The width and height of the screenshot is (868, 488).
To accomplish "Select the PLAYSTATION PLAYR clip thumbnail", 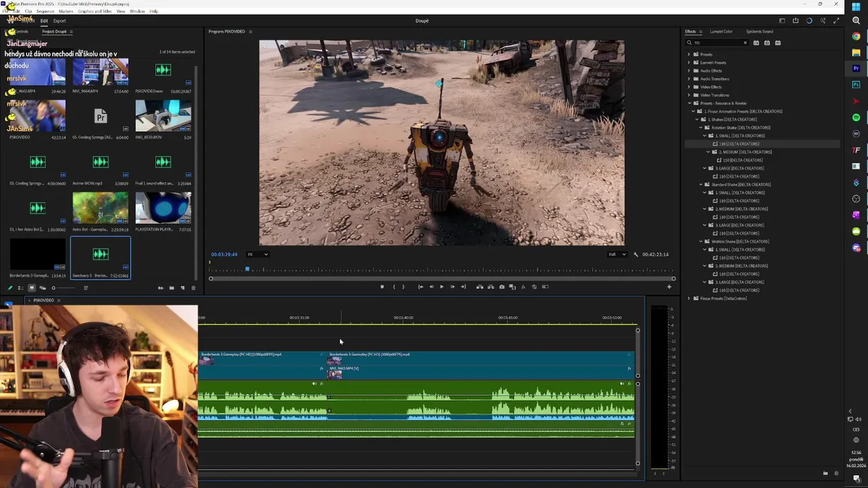I will click(x=163, y=207).
